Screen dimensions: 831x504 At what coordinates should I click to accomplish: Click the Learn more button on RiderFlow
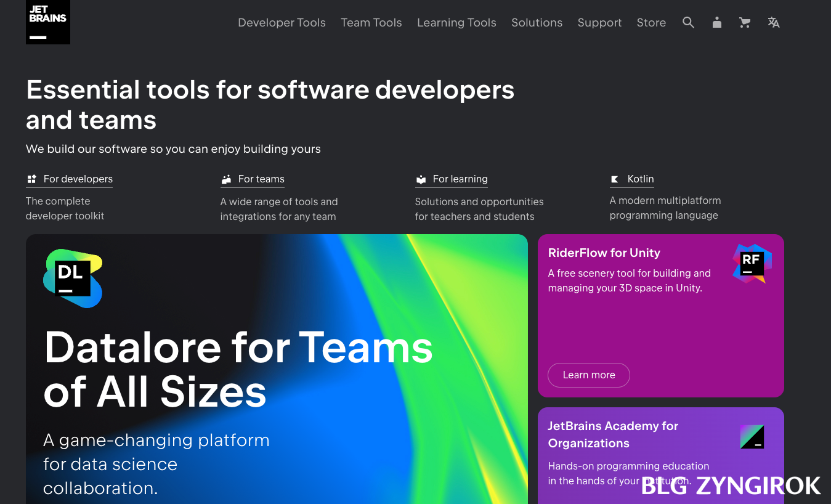tap(588, 375)
